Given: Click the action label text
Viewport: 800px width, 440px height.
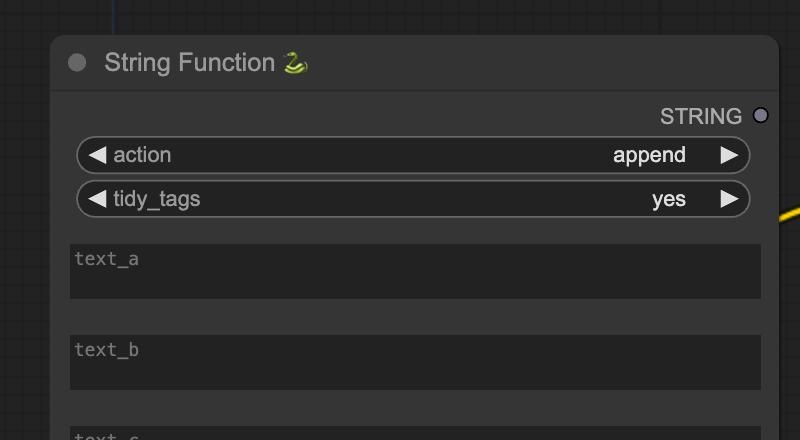Looking at the screenshot, I should click(x=142, y=155).
